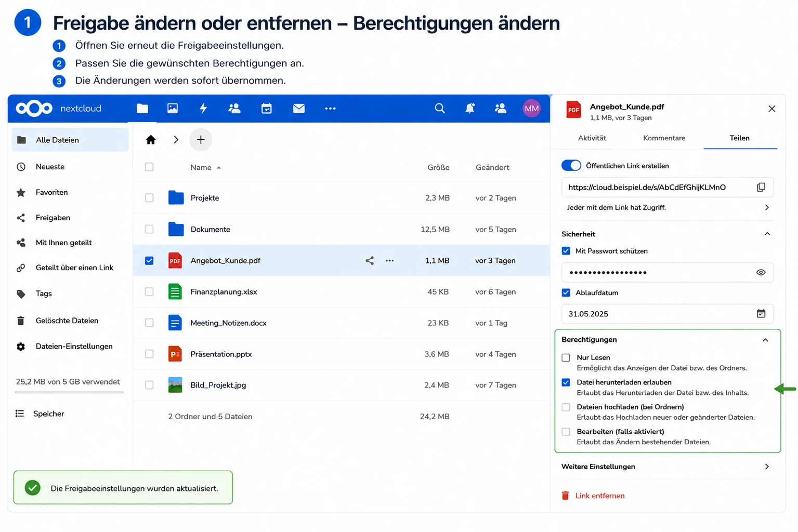The height and width of the screenshot is (532, 798).
Task: Click Link entfernen
Action: click(600, 496)
